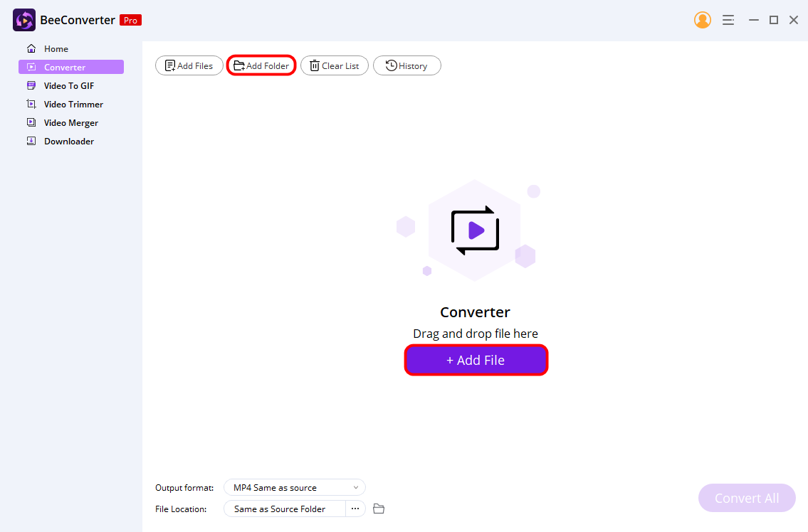The image size is (808, 532).
Task: Open the Output format dropdown
Action: point(294,487)
